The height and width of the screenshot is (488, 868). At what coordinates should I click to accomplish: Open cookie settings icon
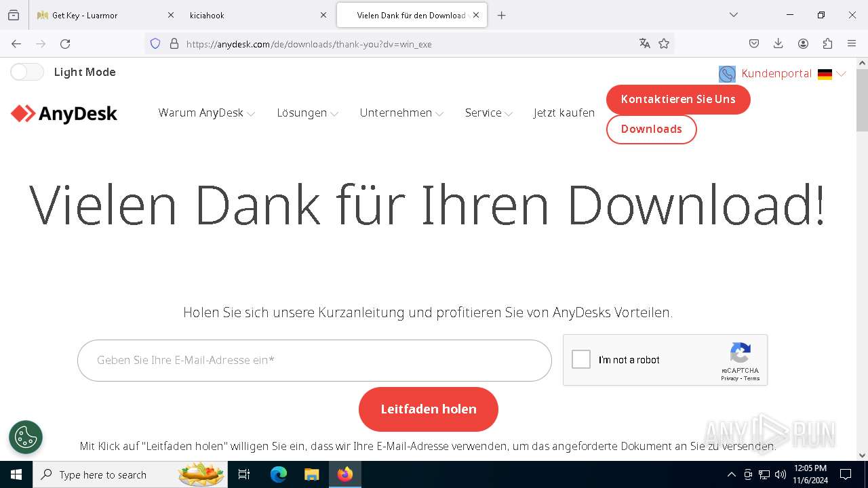click(x=26, y=437)
